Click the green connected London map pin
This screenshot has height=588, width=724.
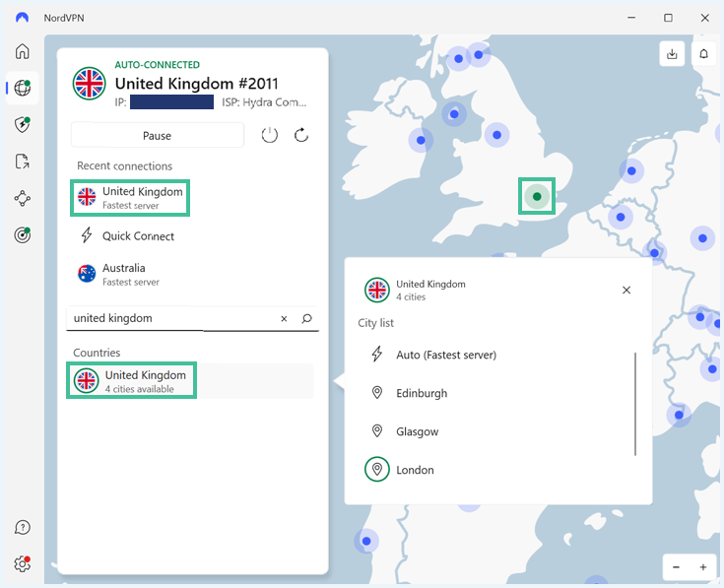(537, 196)
